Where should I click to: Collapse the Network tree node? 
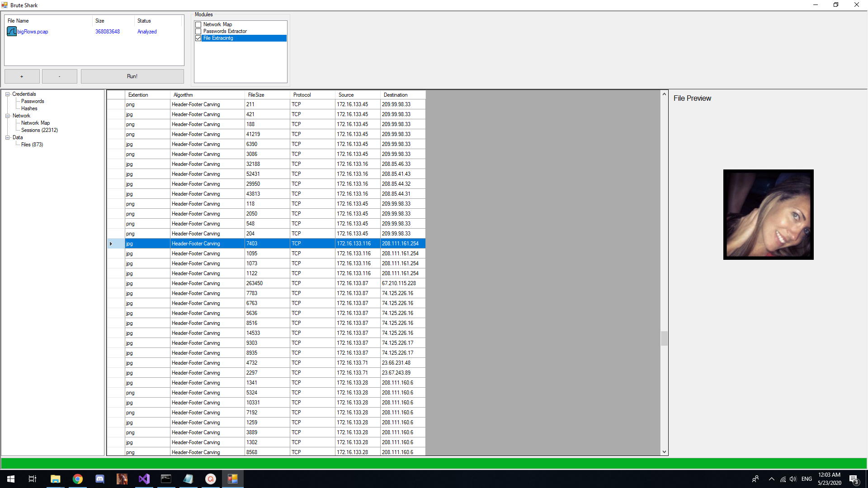coord(8,116)
